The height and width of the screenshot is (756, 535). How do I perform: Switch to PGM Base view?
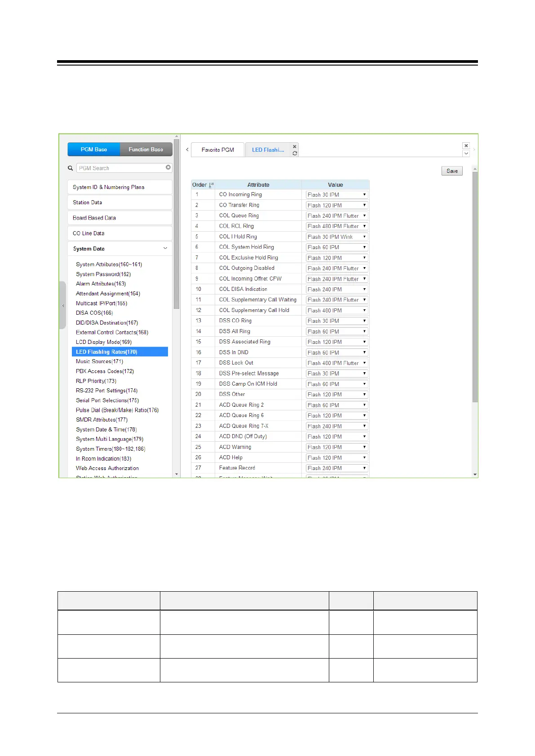94,149
